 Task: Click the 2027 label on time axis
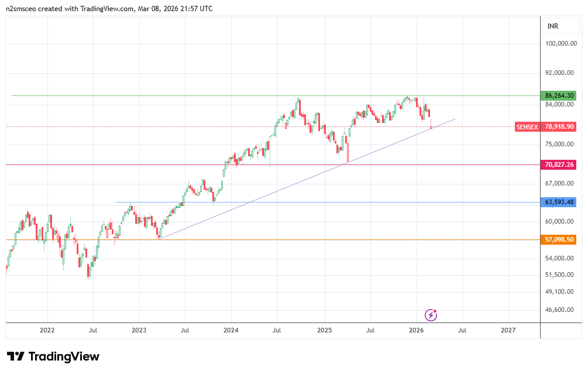[508, 331]
